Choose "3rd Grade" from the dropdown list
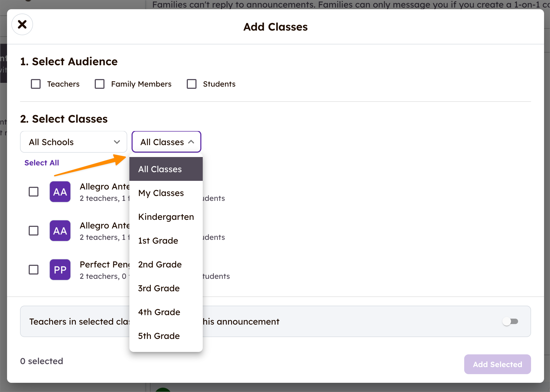 [159, 288]
